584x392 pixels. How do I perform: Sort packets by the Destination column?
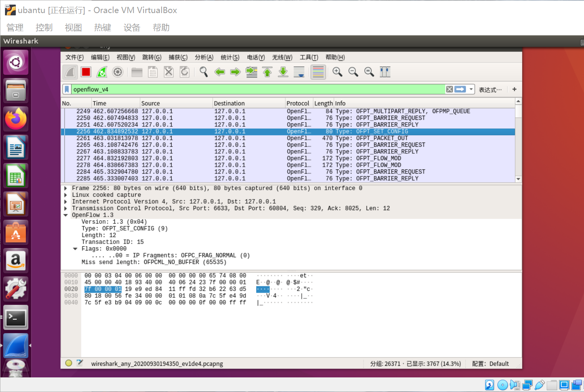tap(249, 103)
